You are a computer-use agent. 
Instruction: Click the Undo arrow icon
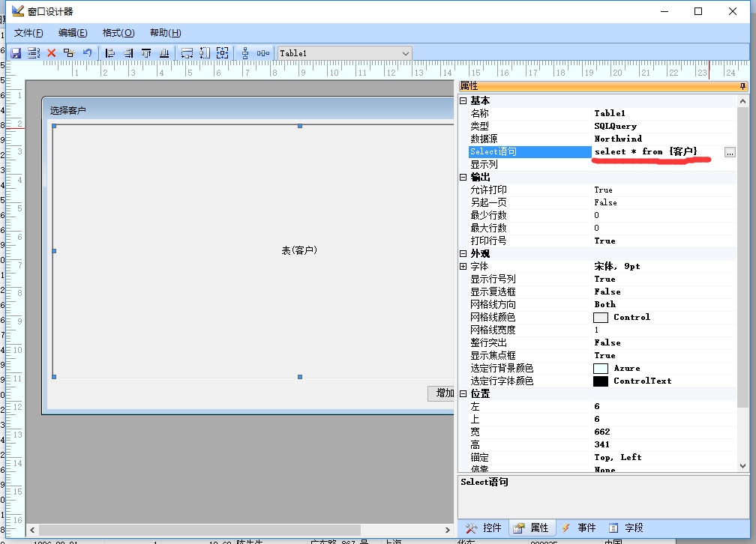coord(87,53)
